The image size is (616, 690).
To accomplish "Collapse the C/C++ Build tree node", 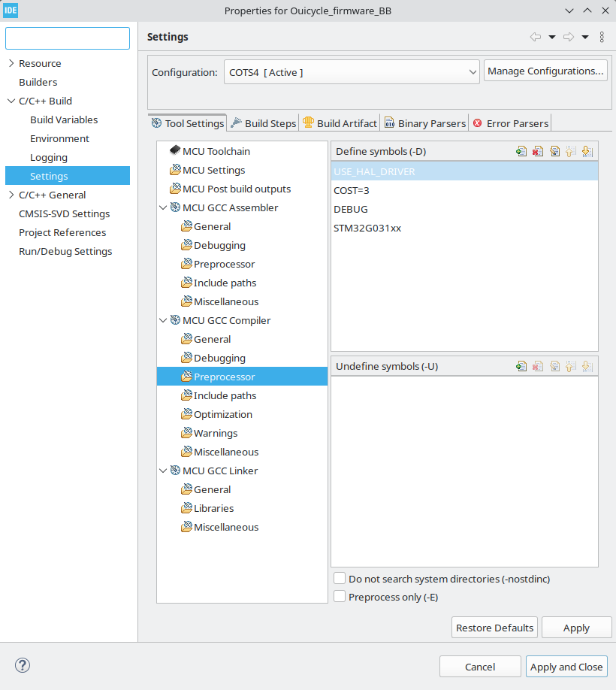I will [x=11, y=101].
